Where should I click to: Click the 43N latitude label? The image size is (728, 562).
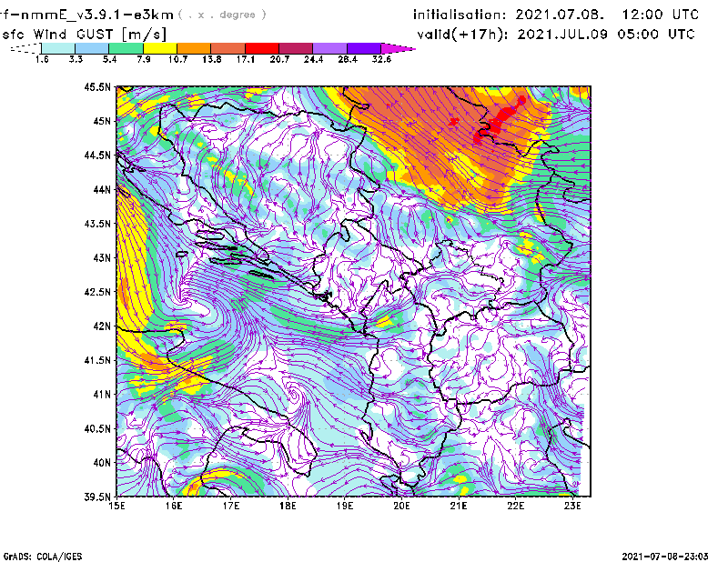point(102,257)
